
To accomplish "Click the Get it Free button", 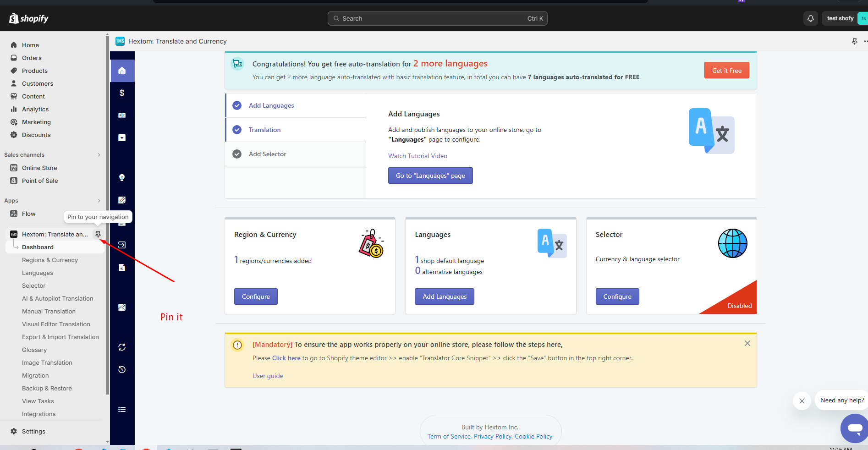I will point(726,71).
